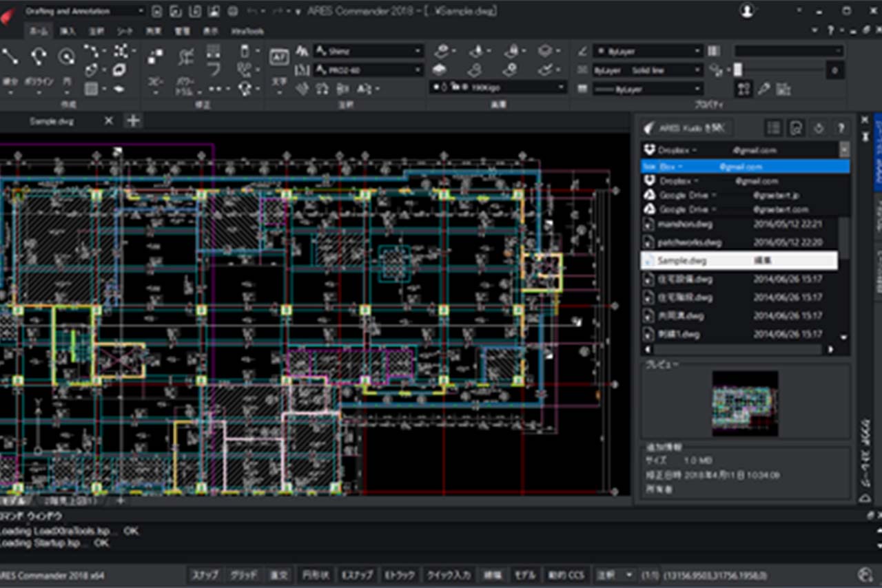Screen dimensions: 882x588
Task: Toggle Snap mode in status bar
Action: [205, 575]
